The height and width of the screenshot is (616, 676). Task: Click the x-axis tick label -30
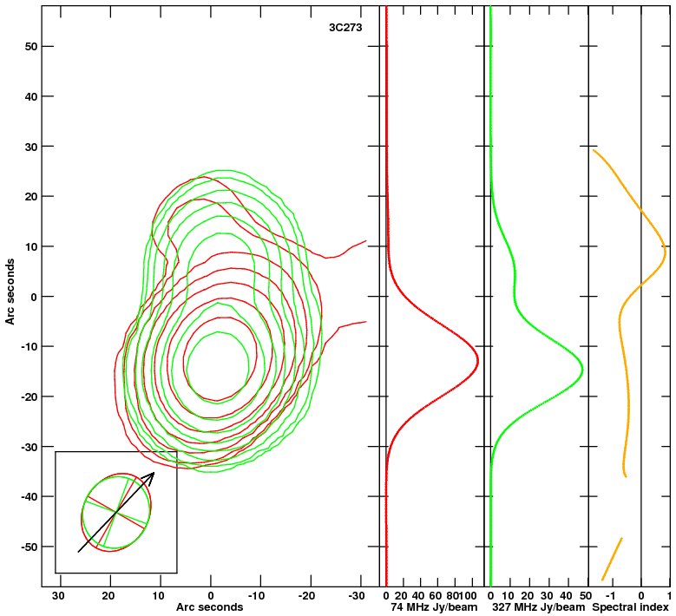click(358, 596)
